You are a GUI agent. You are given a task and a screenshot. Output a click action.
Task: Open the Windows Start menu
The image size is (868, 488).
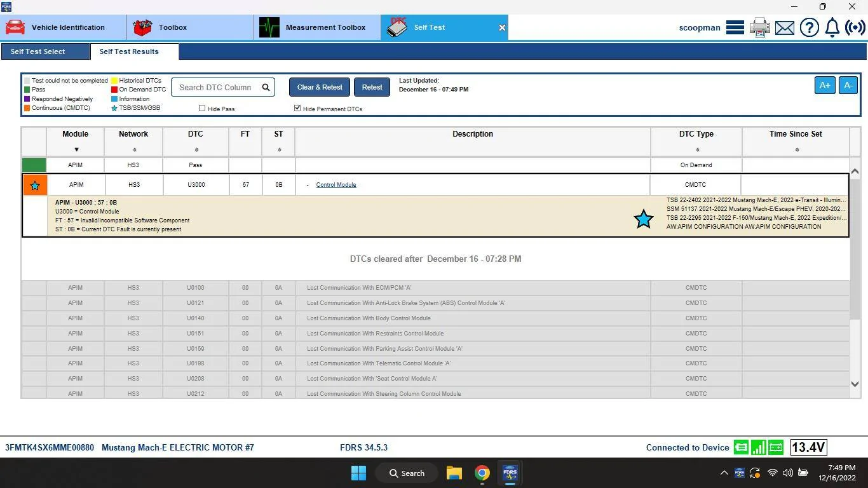tap(358, 473)
